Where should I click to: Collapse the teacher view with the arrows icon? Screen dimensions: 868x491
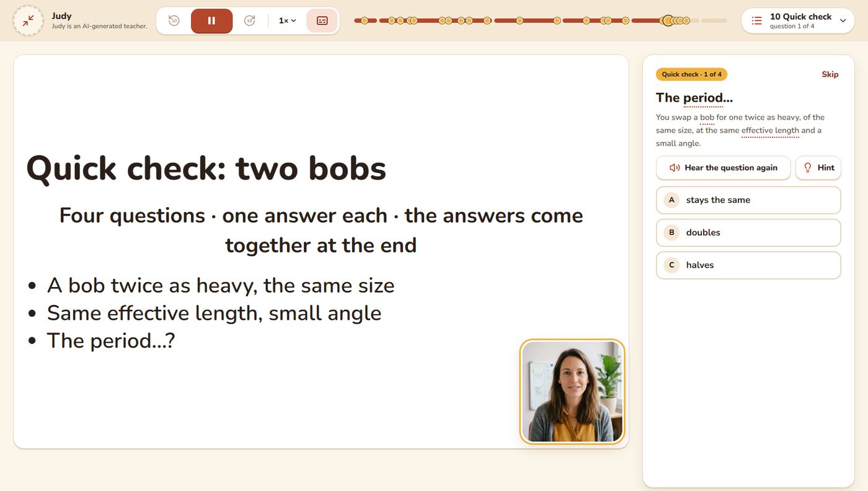coord(28,20)
